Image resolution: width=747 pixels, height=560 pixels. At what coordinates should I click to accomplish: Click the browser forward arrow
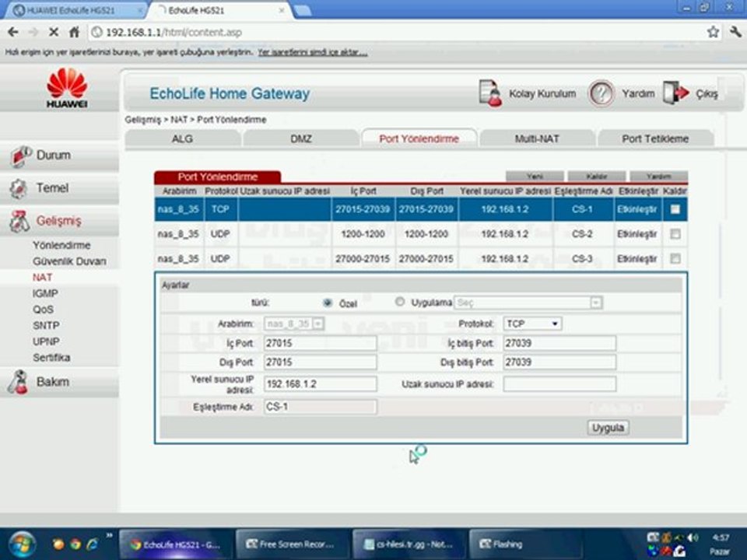coord(33,32)
